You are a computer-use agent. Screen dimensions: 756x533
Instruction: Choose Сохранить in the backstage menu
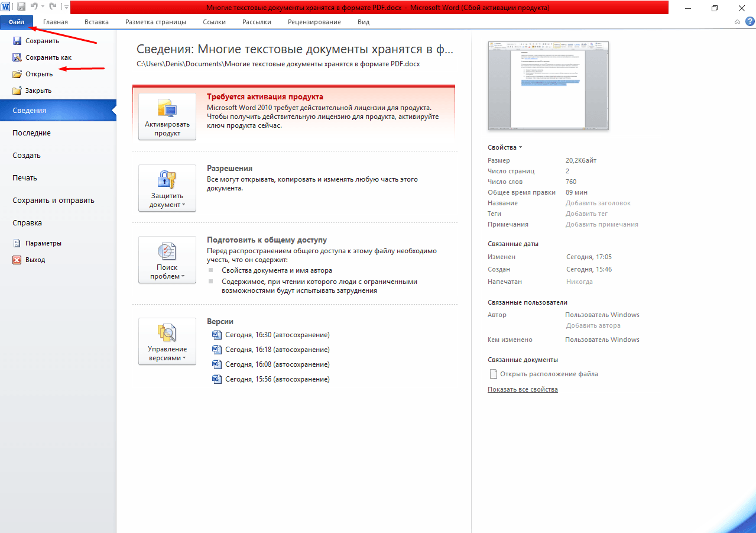[x=36, y=41]
